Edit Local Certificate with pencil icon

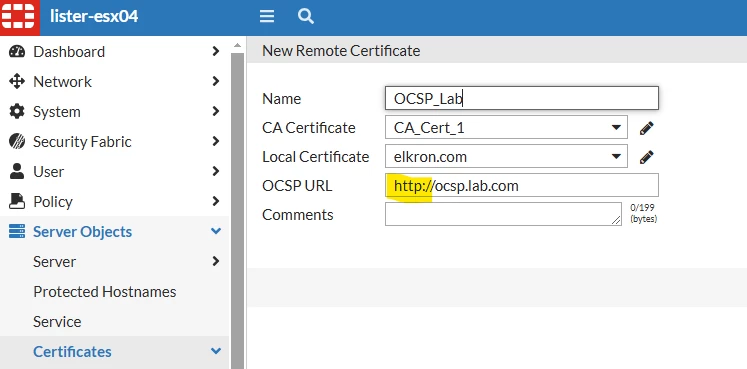click(x=646, y=157)
